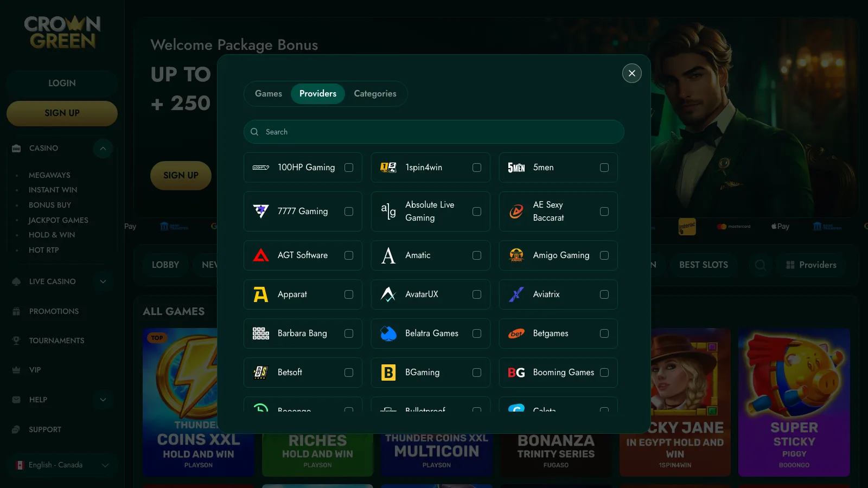Check the 5men checkbox
The image size is (868, 488).
pos(604,168)
